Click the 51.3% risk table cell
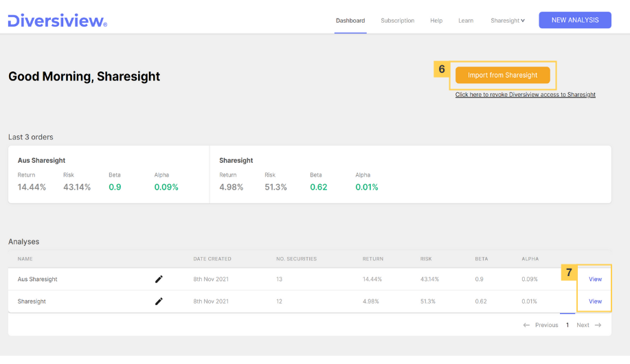 point(428,302)
